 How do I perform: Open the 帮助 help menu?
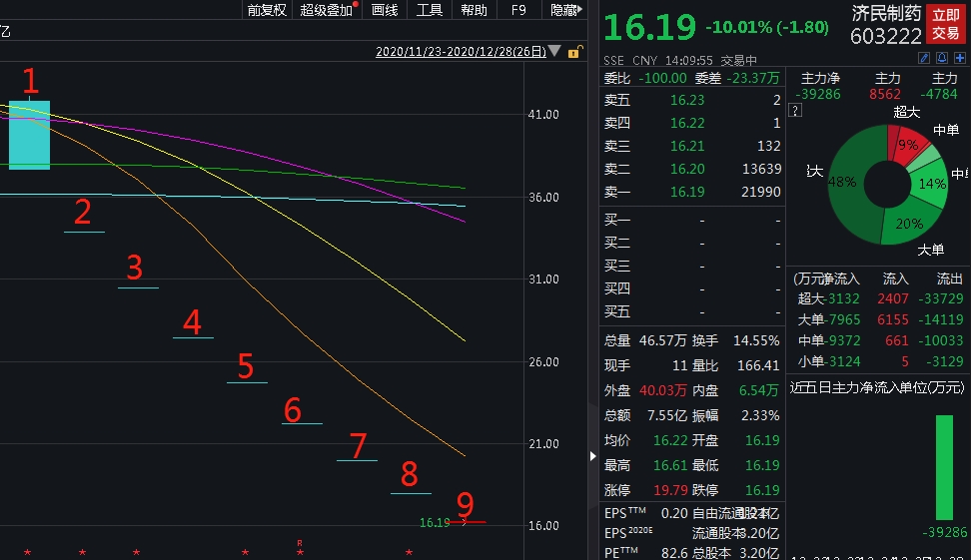click(x=474, y=10)
